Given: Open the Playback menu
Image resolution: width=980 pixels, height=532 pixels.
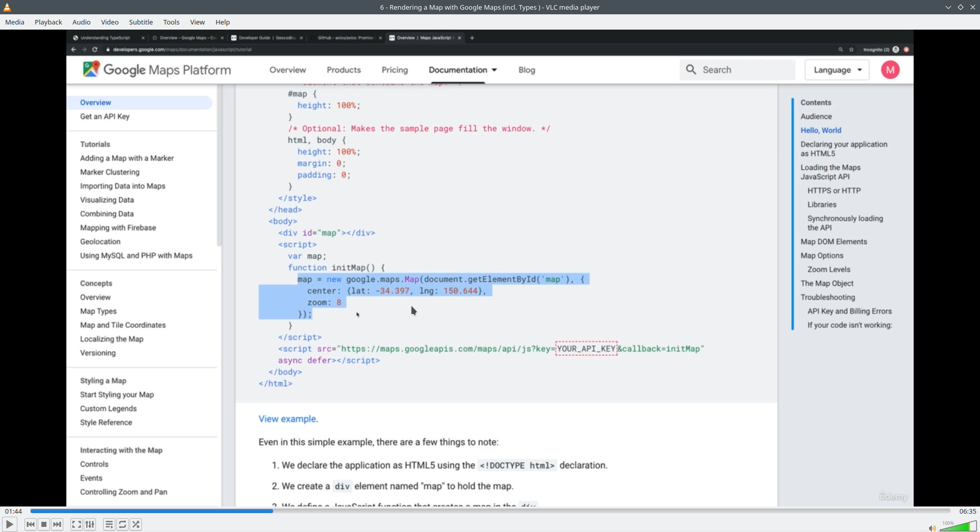Looking at the screenshot, I should (x=48, y=22).
